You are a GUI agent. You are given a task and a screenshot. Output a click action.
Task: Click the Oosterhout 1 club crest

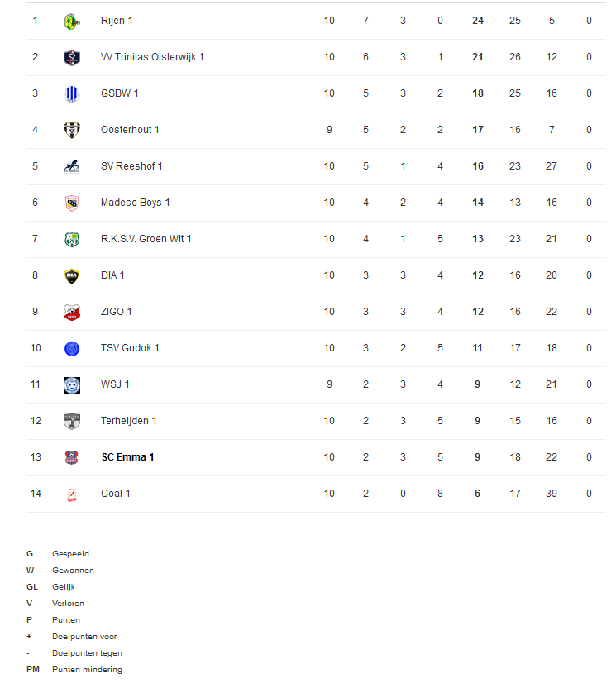coord(72,131)
